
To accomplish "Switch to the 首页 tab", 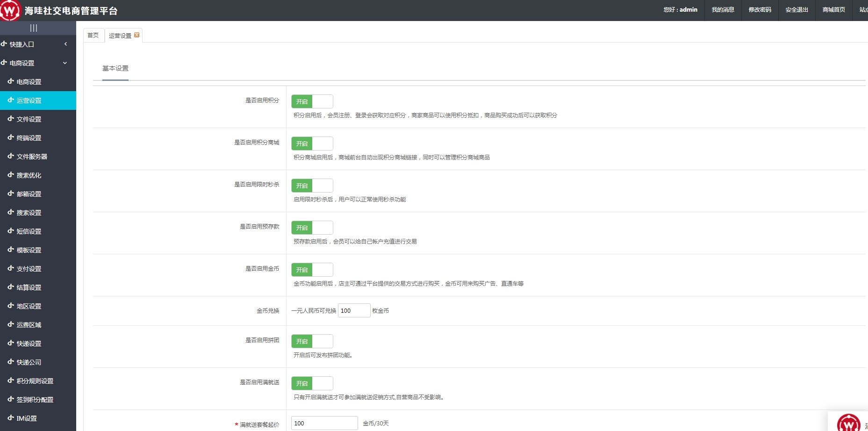I will pyautogui.click(x=93, y=35).
